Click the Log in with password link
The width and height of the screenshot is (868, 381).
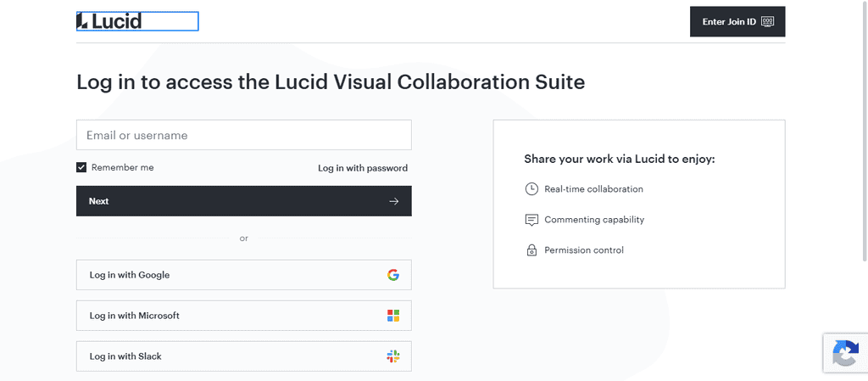pos(363,168)
